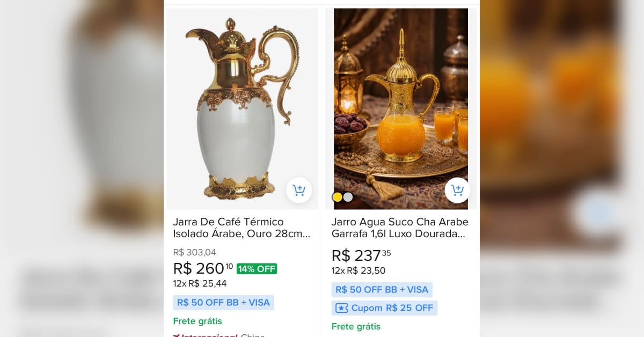Click Frete grátis under the juice jug

coord(356,326)
